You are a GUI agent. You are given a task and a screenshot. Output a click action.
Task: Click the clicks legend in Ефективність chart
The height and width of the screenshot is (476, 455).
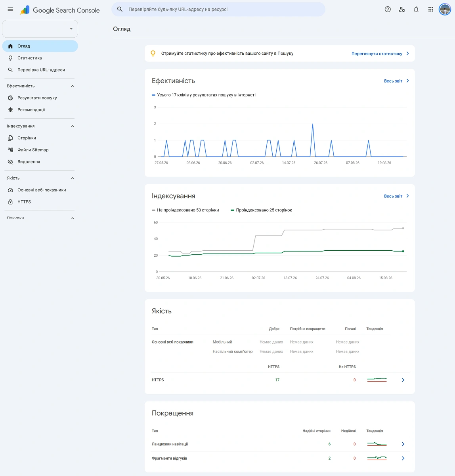pyautogui.click(x=204, y=95)
